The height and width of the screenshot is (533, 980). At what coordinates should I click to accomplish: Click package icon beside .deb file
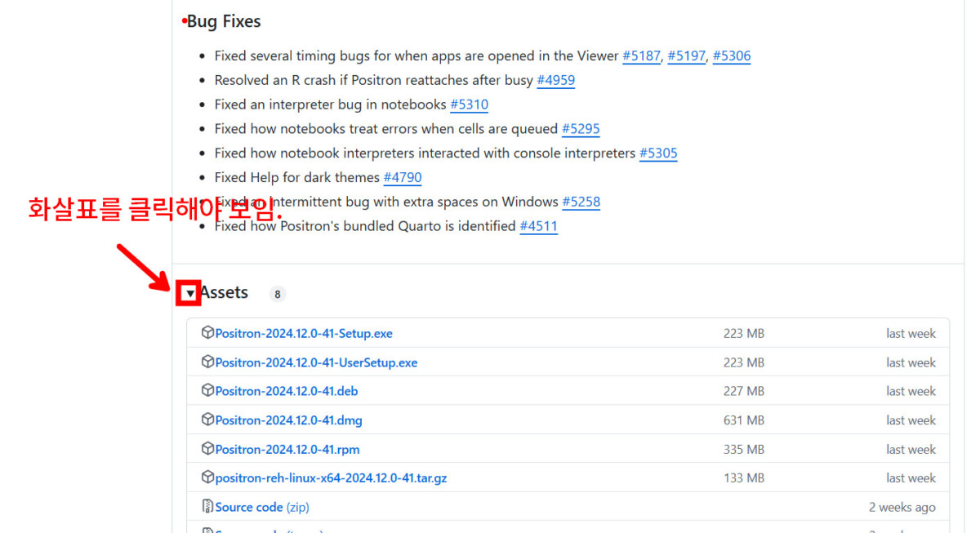[207, 390]
